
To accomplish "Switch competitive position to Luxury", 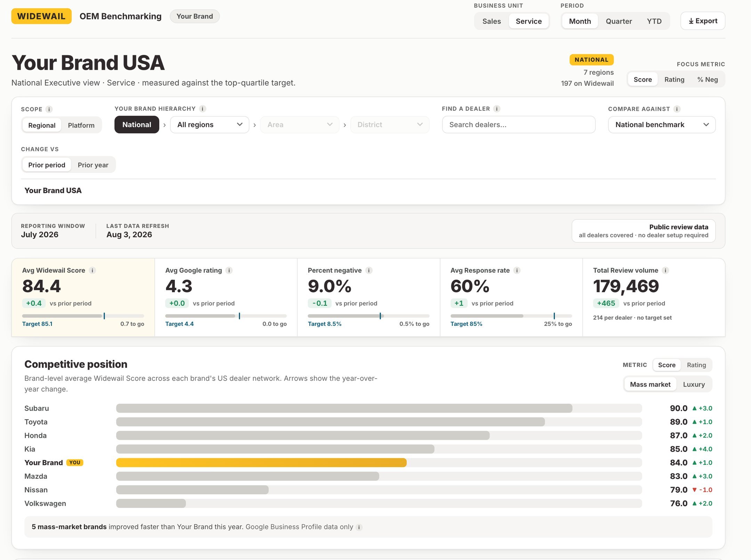I will pos(694,384).
